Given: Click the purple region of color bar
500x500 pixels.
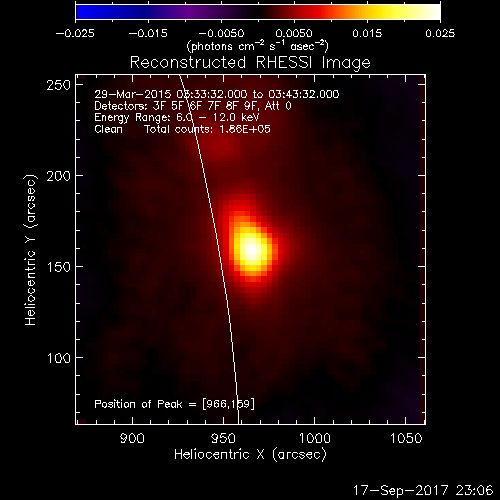Looking at the screenshot, I should [190, 12].
